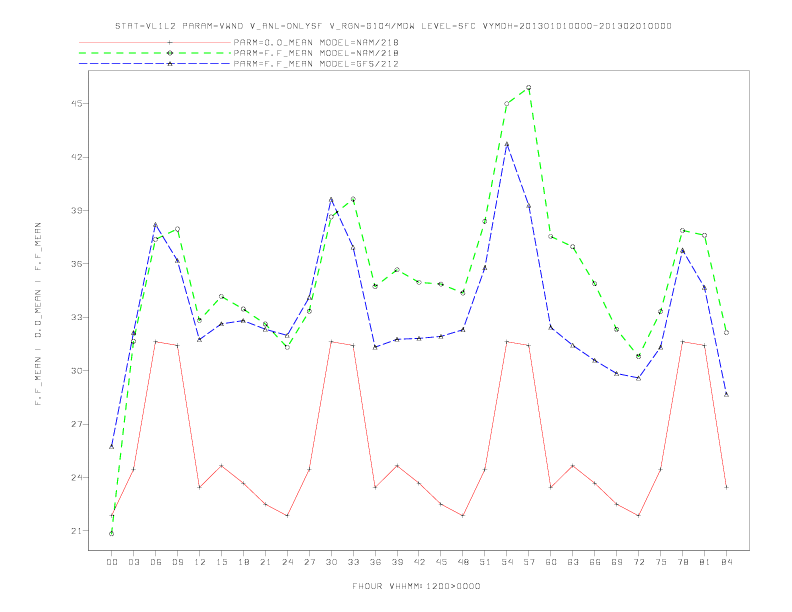The width and height of the screenshot is (792, 612).
Task: Click x-axis hour label 72
Action: (x=638, y=562)
